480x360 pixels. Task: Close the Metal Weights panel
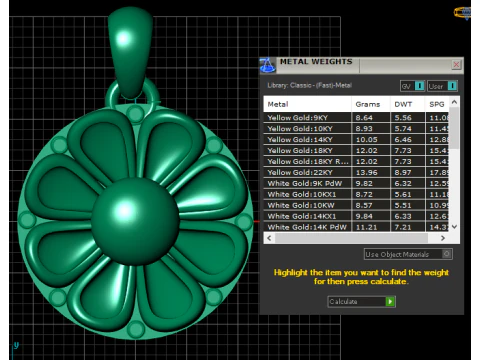456,64
